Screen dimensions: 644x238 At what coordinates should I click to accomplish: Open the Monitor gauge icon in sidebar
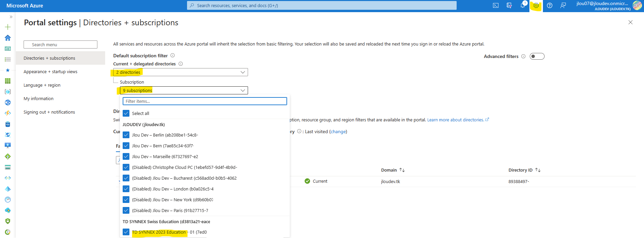(8, 200)
